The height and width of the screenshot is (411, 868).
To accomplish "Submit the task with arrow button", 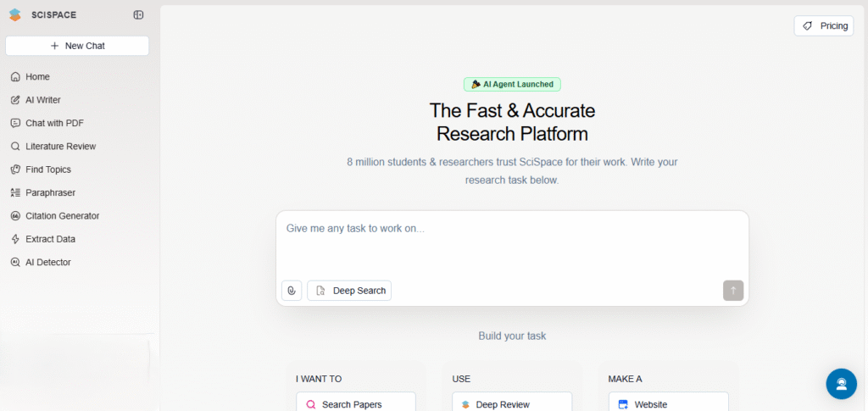I will click(733, 291).
